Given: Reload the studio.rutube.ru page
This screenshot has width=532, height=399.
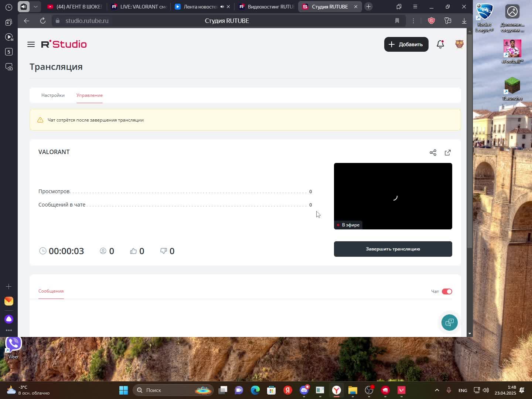Looking at the screenshot, I should coord(43,21).
